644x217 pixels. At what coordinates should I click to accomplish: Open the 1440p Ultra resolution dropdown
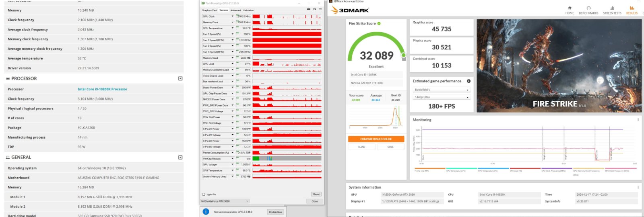click(x=442, y=97)
